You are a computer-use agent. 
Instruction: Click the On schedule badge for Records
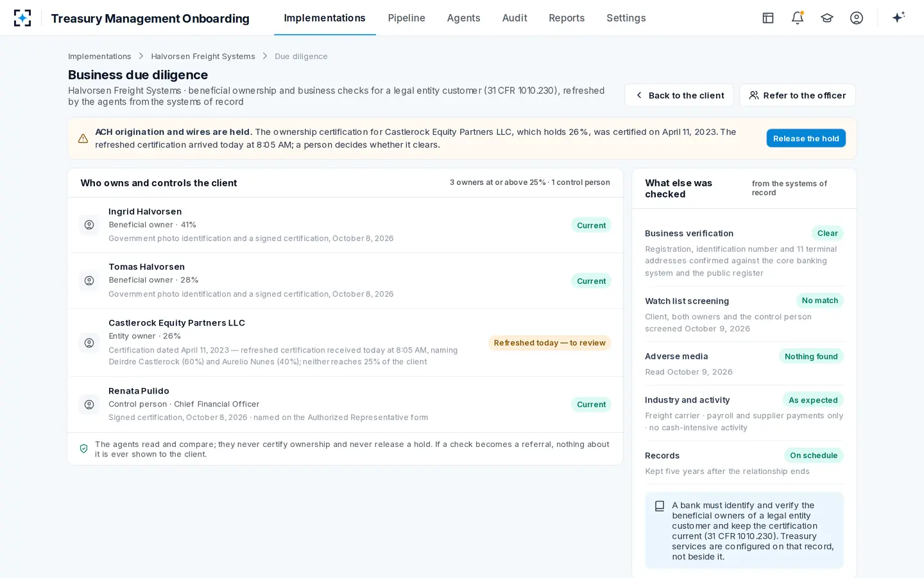pos(814,455)
